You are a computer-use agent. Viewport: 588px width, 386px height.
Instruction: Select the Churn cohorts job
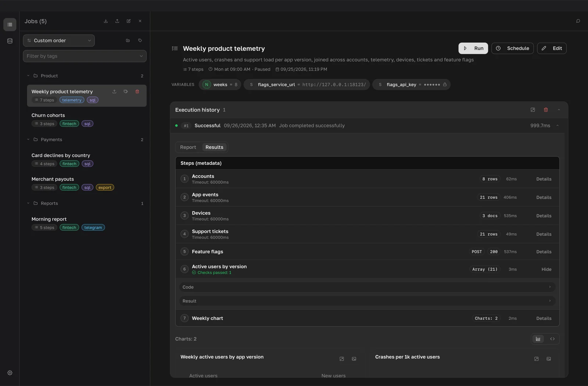(x=87, y=119)
